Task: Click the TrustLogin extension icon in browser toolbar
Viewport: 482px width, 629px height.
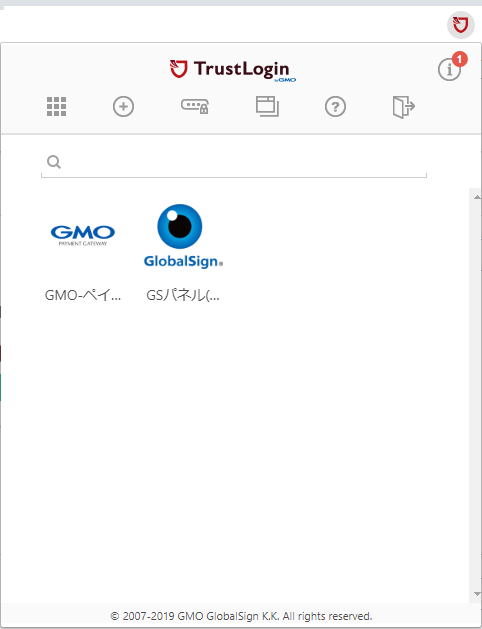Action: [x=461, y=25]
